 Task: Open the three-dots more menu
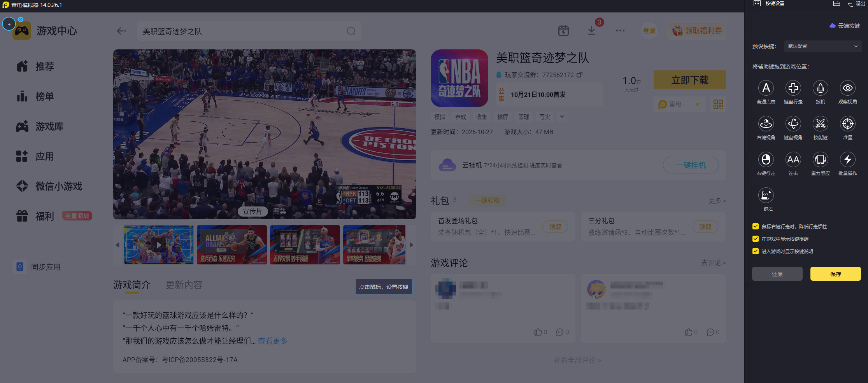620,31
